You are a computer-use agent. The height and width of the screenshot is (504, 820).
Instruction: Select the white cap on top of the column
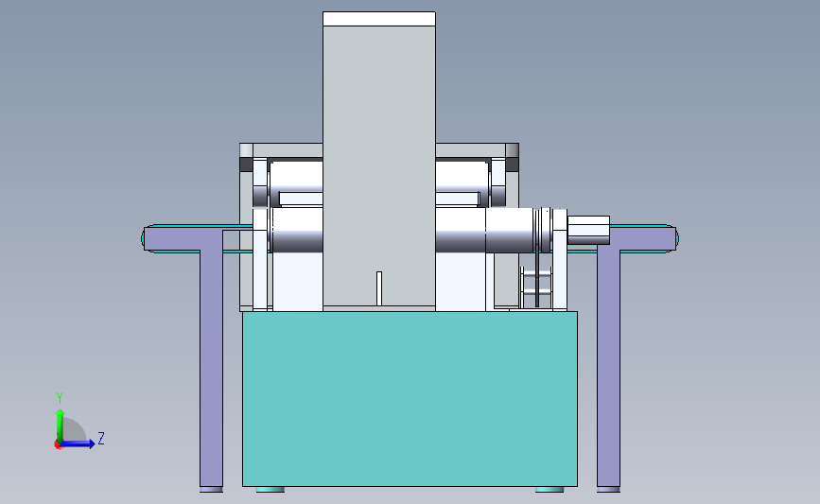pos(379,19)
